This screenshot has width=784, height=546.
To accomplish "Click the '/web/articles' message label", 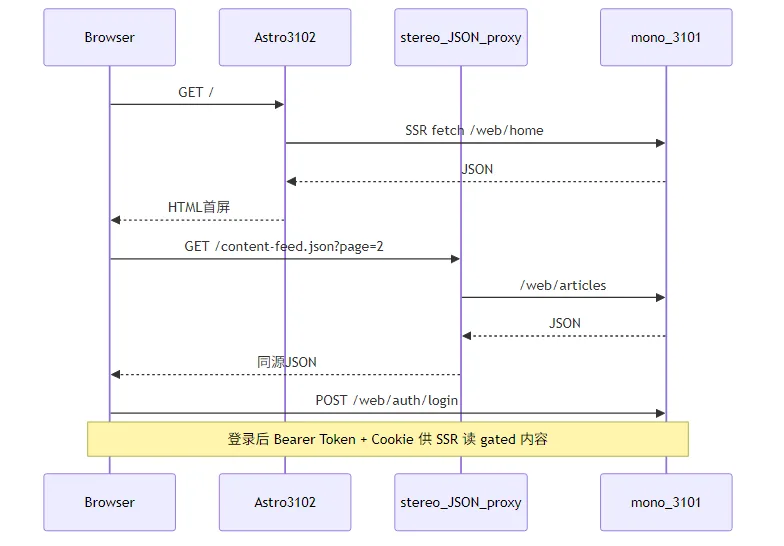I will click(x=563, y=286).
